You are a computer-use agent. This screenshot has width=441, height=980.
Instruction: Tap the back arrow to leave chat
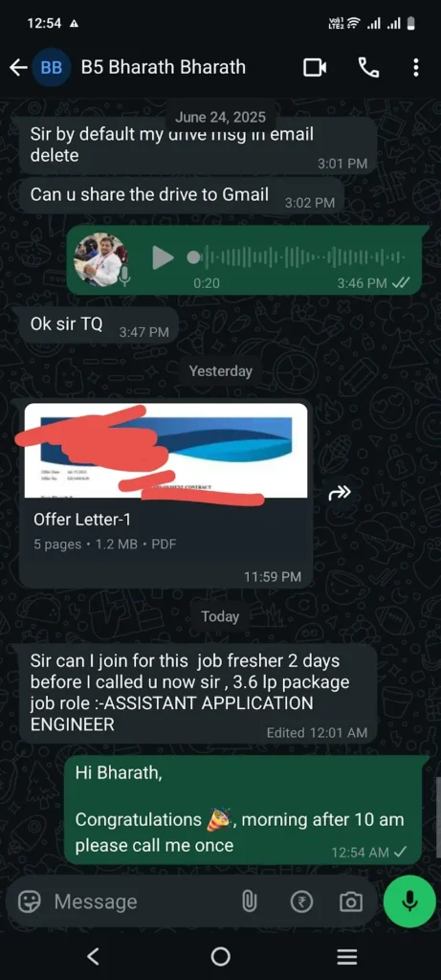coord(18,68)
